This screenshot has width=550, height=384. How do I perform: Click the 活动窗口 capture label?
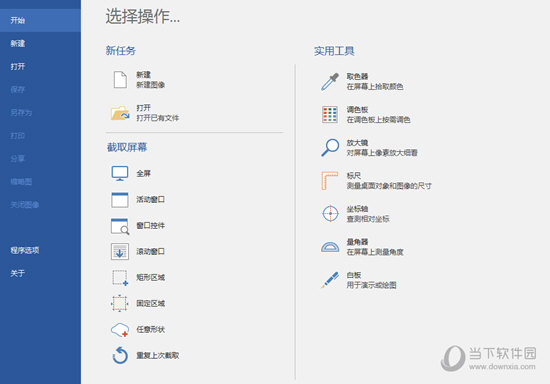click(x=150, y=200)
